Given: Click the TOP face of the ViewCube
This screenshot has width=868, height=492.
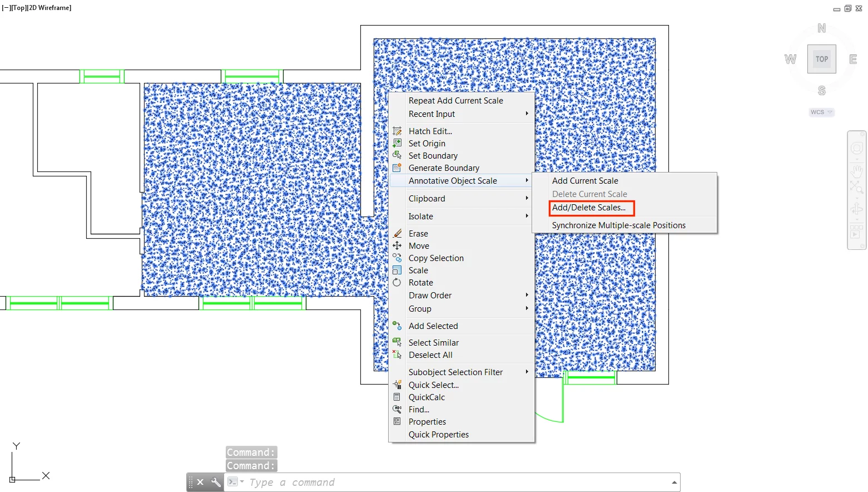Looking at the screenshot, I should point(821,58).
